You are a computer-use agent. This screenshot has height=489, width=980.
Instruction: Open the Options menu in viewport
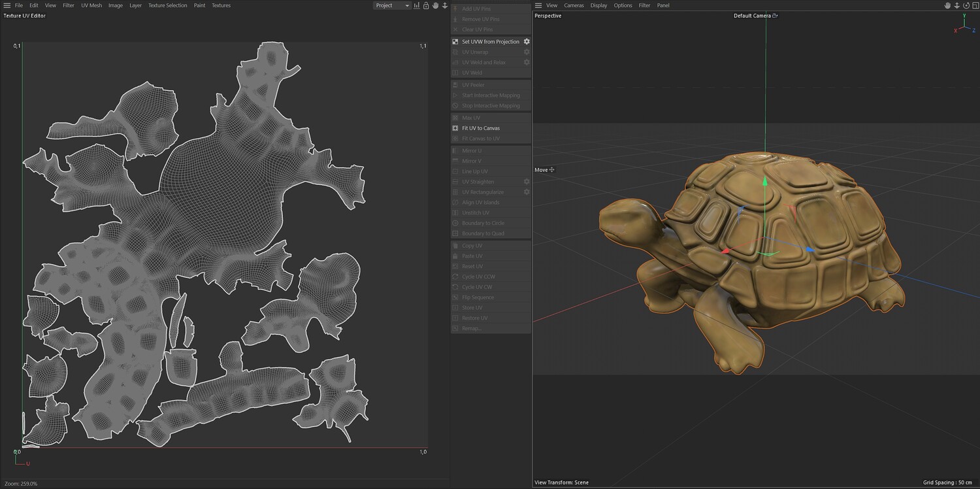pos(623,5)
